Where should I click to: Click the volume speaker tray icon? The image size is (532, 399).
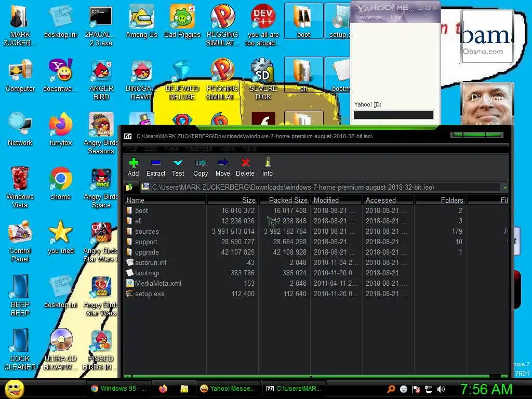441,389
